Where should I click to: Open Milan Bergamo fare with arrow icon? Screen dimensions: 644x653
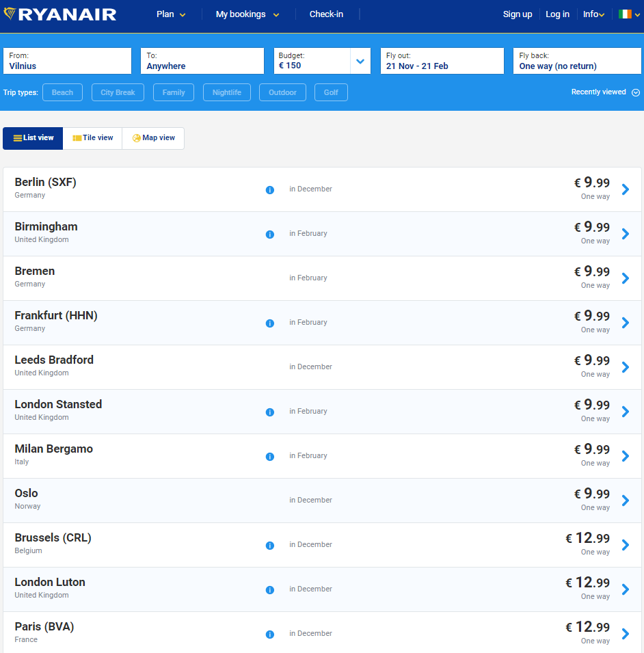pyautogui.click(x=626, y=456)
